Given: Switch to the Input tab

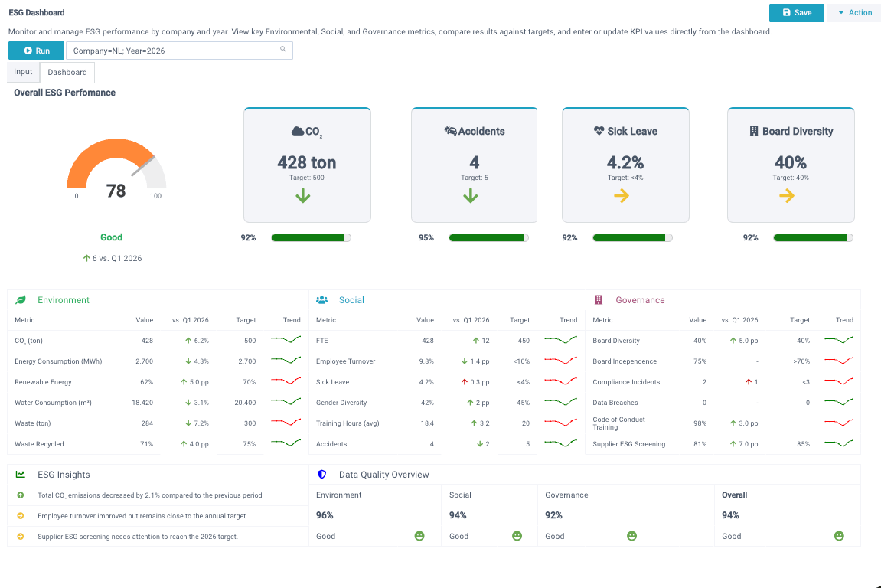Looking at the screenshot, I should point(23,72).
